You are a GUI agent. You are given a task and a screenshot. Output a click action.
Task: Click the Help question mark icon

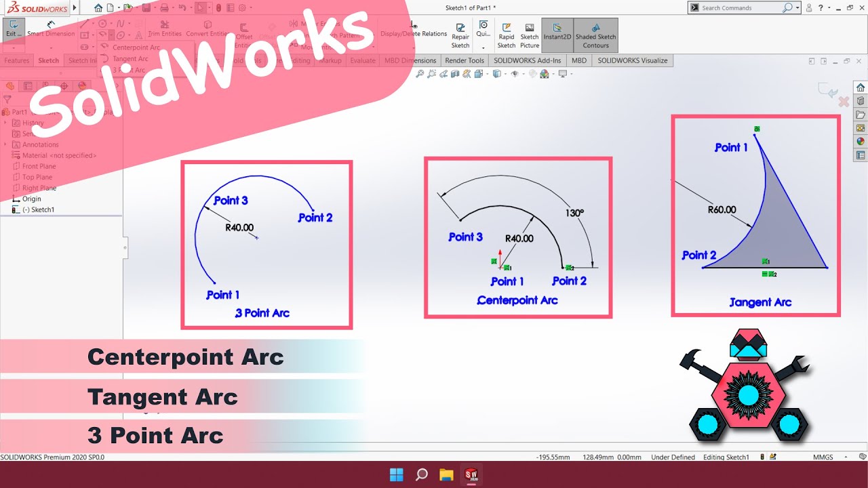point(821,8)
